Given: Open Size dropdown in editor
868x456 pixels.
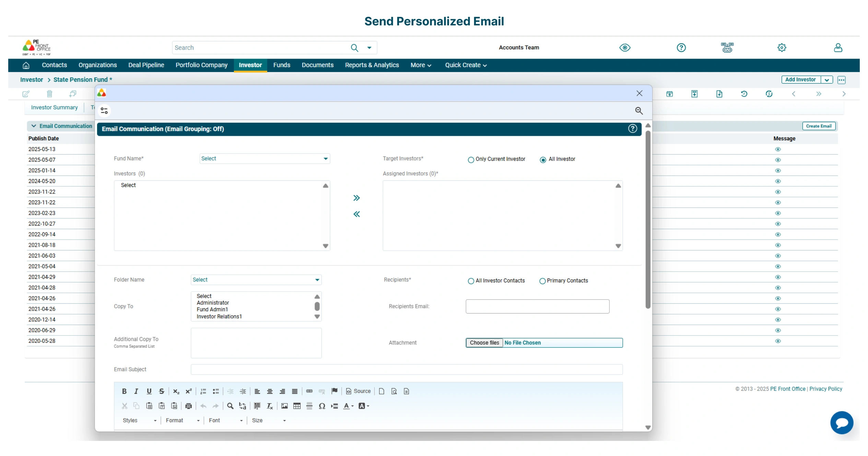Looking at the screenshot, I should pyautogui.click(x=269, y=420).
